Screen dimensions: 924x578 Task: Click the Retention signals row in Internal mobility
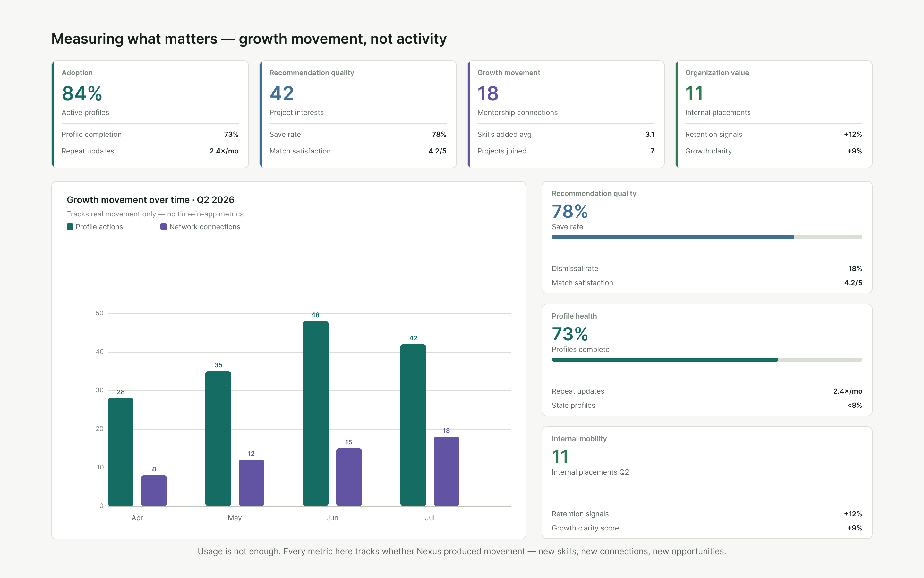pyautogui.click(x=707, y=514)
